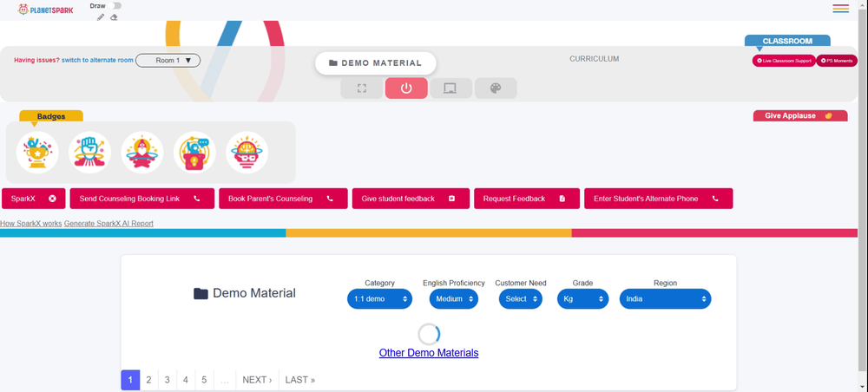Screen dimensions: 868x392
Task: Open Category dropdown showing 1:1 demo
Action: pyautogui.click(x=380, y=298)
